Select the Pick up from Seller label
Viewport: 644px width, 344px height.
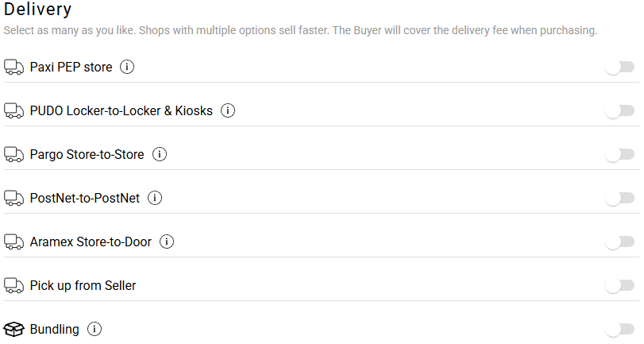tap(83, 286)
